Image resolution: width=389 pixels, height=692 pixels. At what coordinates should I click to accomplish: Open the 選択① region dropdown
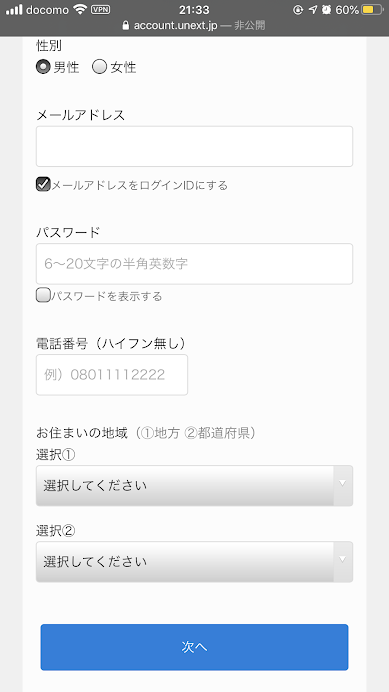194,485
